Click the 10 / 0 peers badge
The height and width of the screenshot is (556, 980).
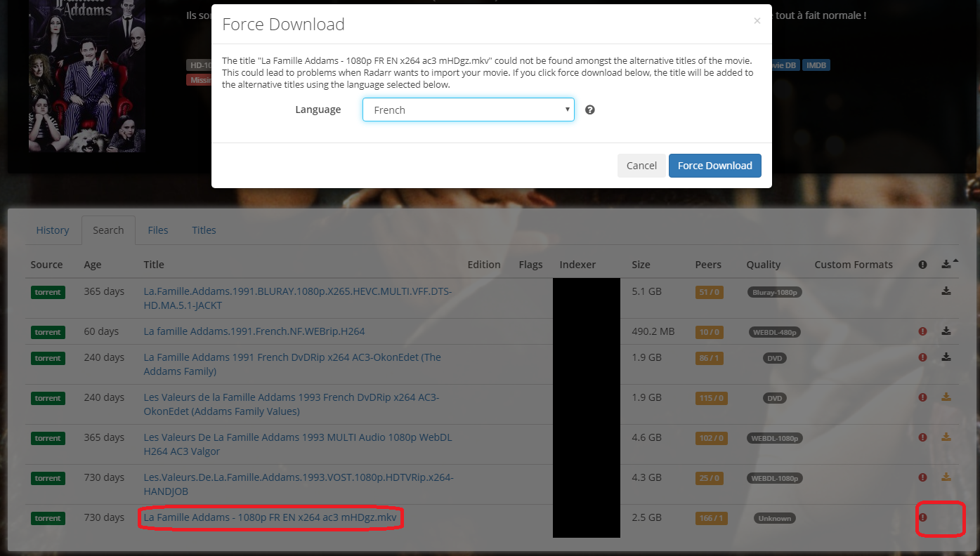709,331
